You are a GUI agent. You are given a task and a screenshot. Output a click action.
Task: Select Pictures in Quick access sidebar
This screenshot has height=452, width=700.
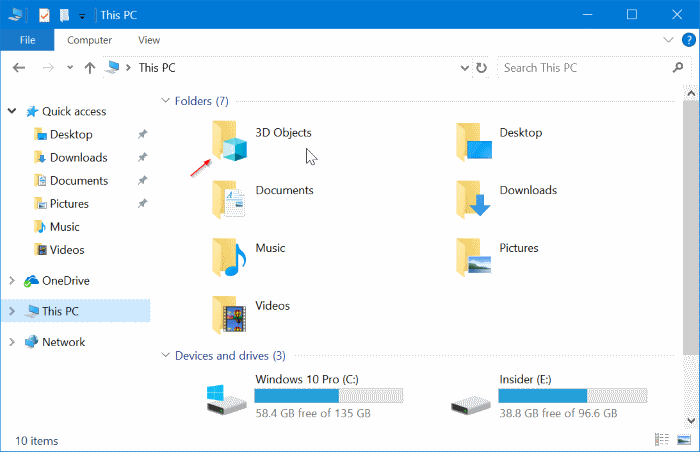[x=69, y=204]
